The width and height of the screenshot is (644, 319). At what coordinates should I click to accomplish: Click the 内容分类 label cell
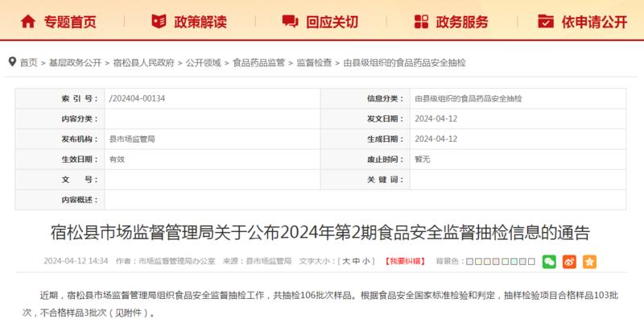pyautogui.click(x=60, y=118)
